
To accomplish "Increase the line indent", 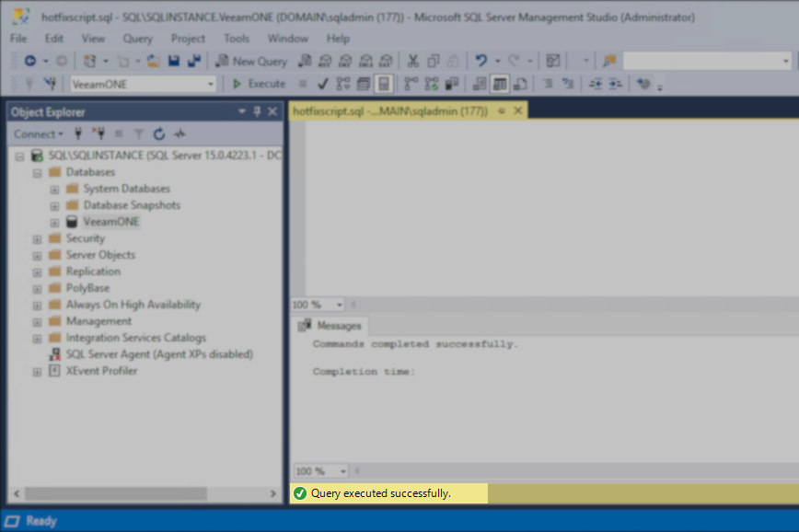I will (616, 84).
